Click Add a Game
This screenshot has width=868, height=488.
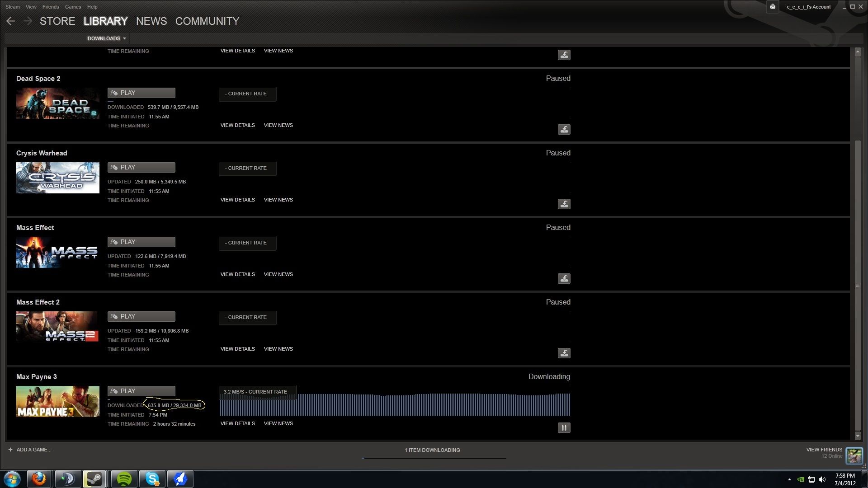(34, 450)
